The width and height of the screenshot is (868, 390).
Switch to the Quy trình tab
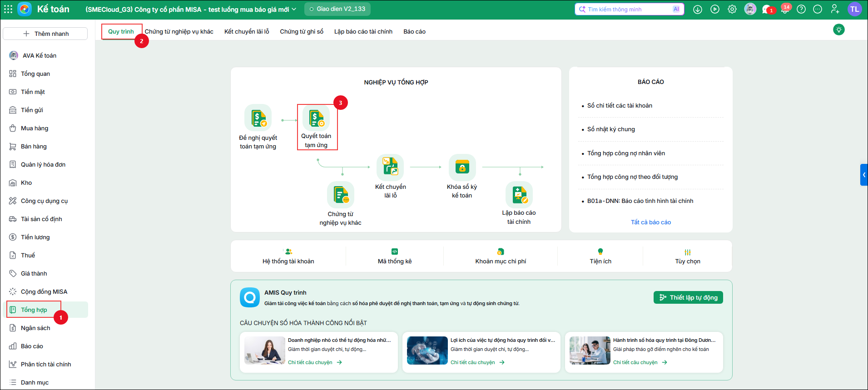click(x=121, y=31)
